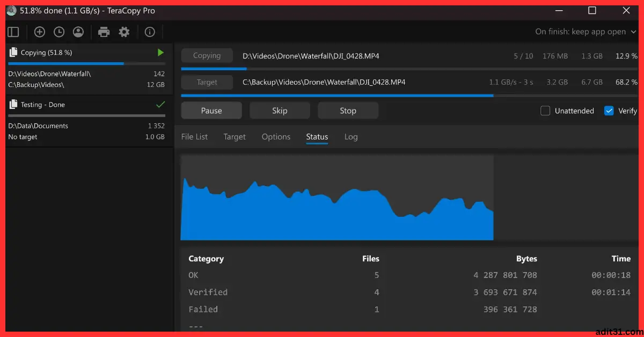Open the user account icon
This screenshot has height=337, width=644.
78,32
